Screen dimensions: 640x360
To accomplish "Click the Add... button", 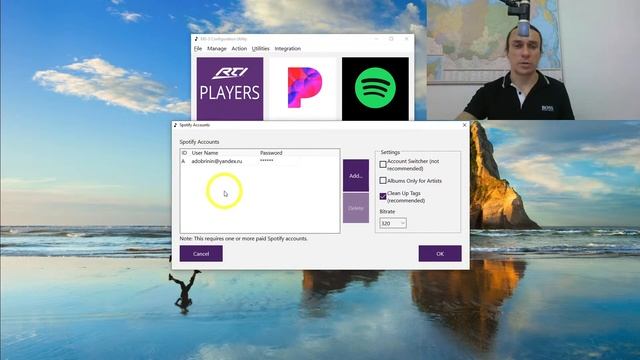I will pyautogui.click(x=356, y=176).
